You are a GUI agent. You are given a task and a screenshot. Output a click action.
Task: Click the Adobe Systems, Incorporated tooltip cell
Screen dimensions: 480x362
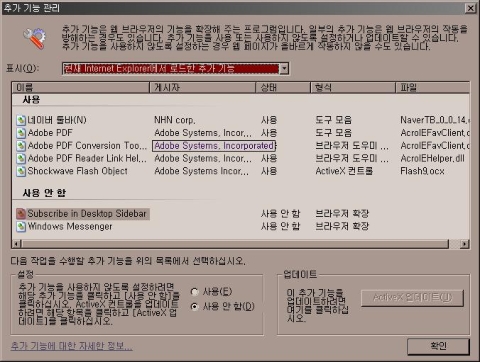click(214, 146)
